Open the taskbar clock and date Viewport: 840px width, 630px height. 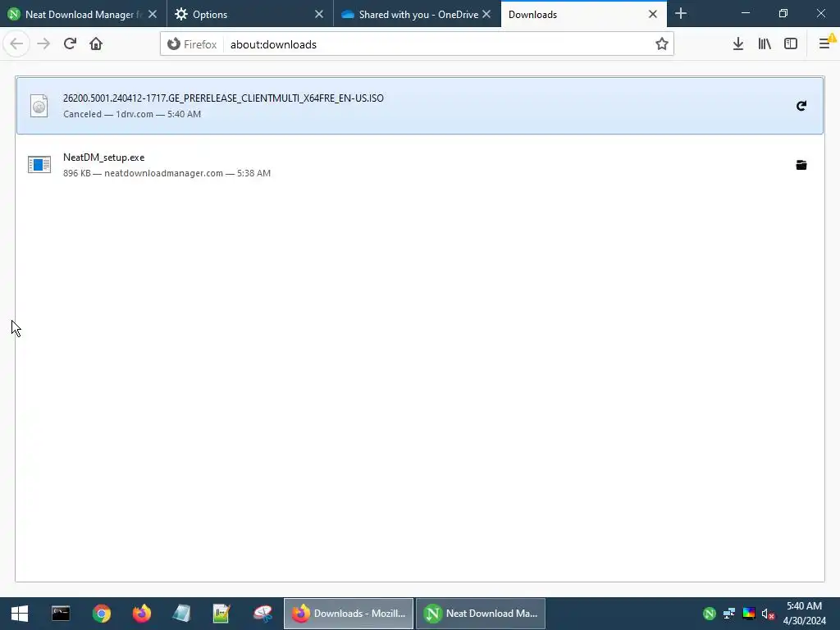tap(804, 614)
